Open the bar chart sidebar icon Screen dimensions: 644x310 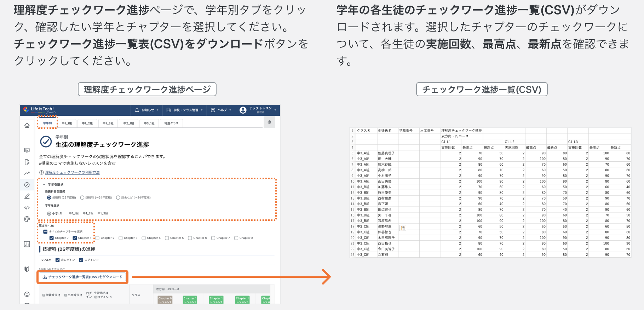point(27,244)
